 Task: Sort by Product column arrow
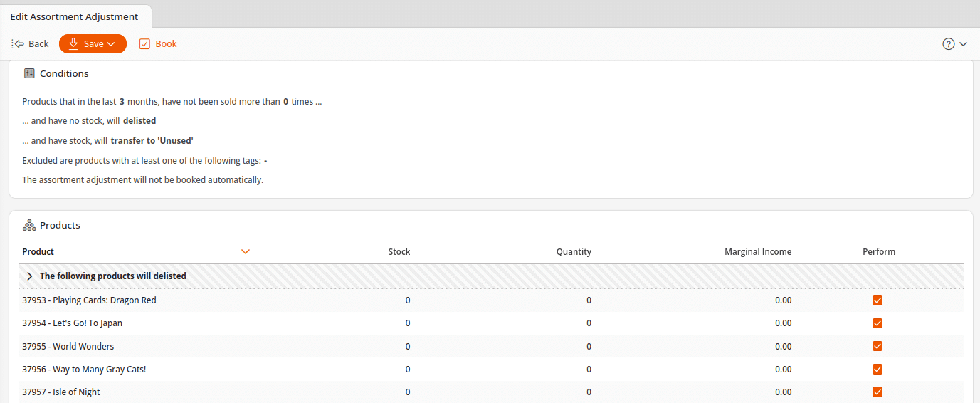(246, 252)
